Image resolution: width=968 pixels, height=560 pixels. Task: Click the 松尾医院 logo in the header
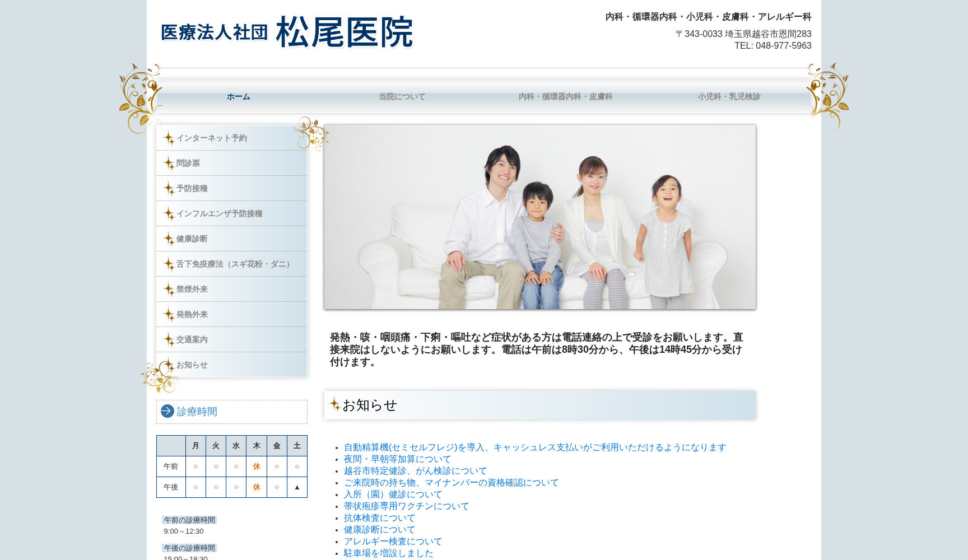pyautogui.click(x=287, y=32)
